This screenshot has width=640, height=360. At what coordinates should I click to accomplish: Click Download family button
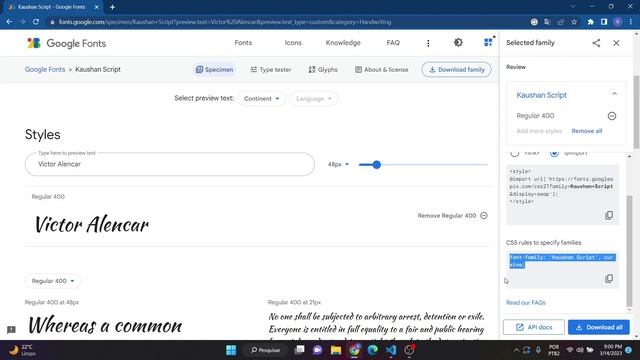coord(456,69)
